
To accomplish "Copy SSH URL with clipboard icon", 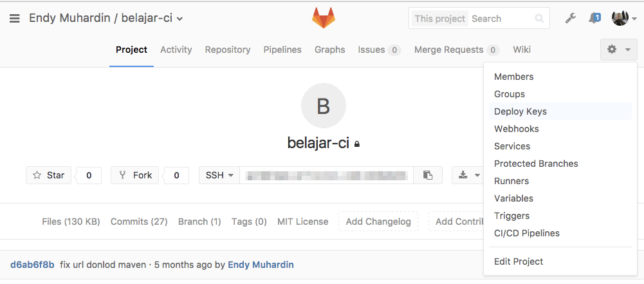I will click(x=428, y=175).
